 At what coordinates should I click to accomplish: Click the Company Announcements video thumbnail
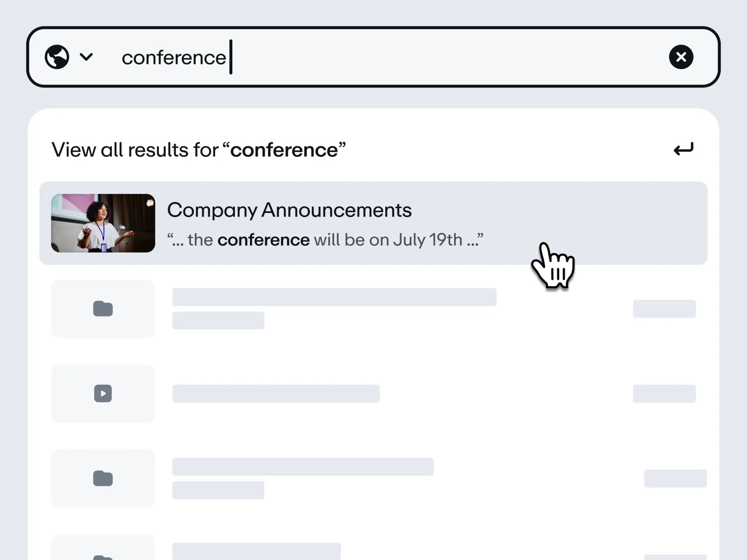pyautogui.click(x=103, y=223)
